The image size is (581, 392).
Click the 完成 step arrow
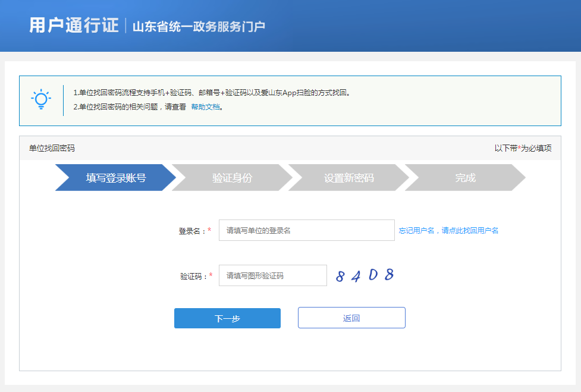click(466, 177)
